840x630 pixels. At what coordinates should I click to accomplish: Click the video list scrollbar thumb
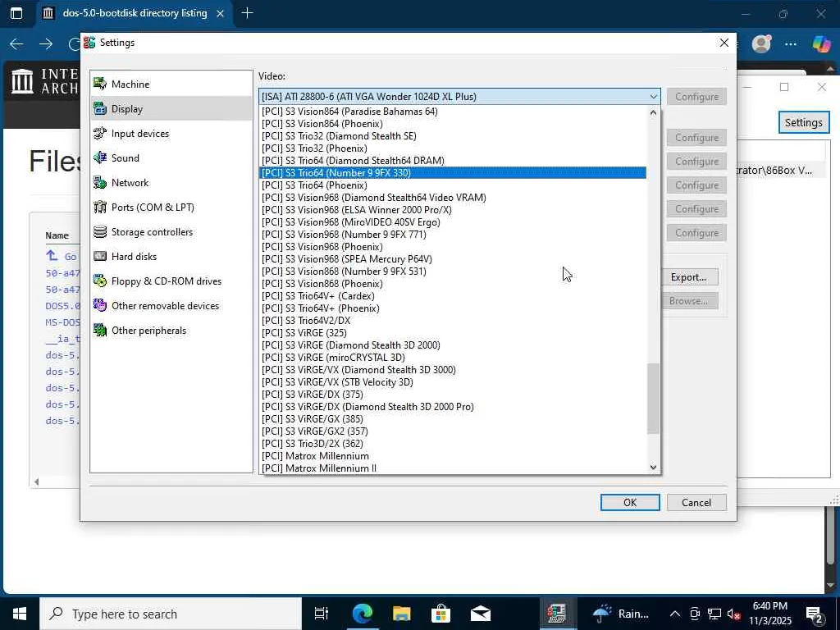point(653,399)
